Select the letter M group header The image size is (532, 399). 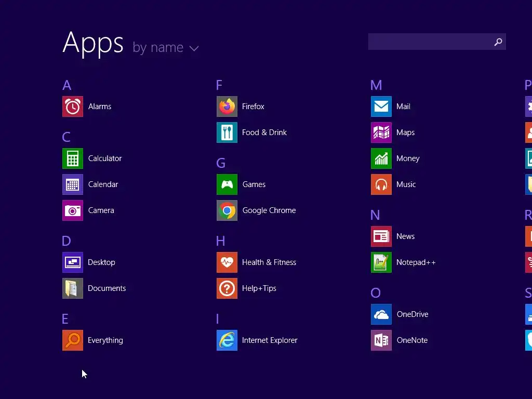point(376,85)
